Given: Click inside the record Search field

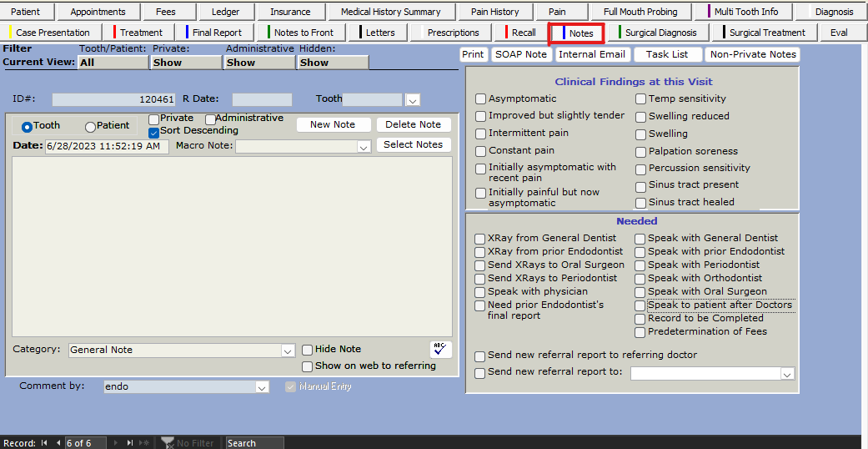Looking at the screenshot, I should (254, 443).
